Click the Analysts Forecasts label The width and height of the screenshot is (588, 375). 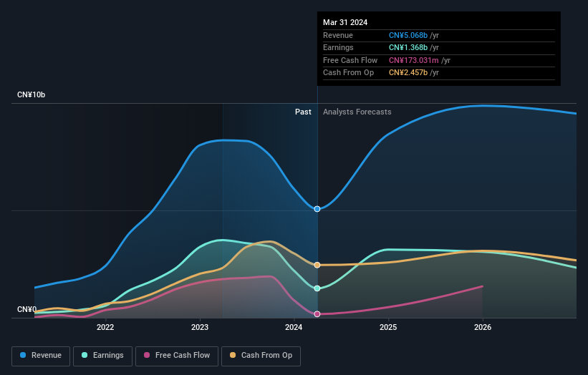[x=357, y=112]
